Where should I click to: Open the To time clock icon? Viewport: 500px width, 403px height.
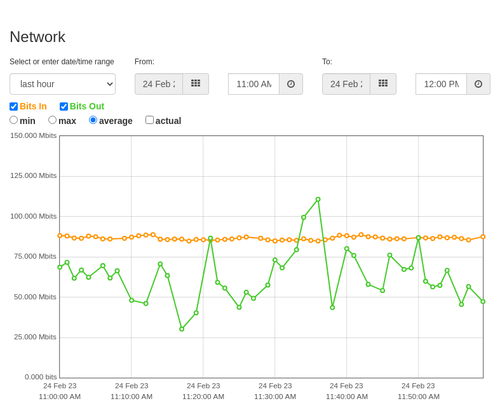tap(478, 84)
